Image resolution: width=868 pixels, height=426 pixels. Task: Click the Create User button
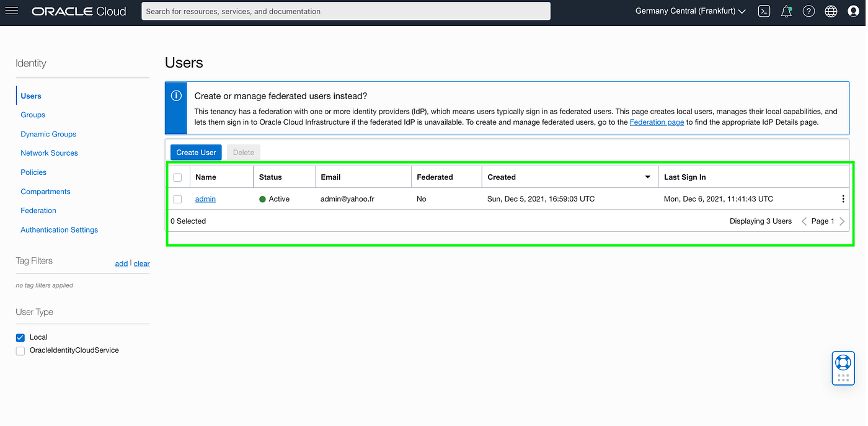(196, 152)
